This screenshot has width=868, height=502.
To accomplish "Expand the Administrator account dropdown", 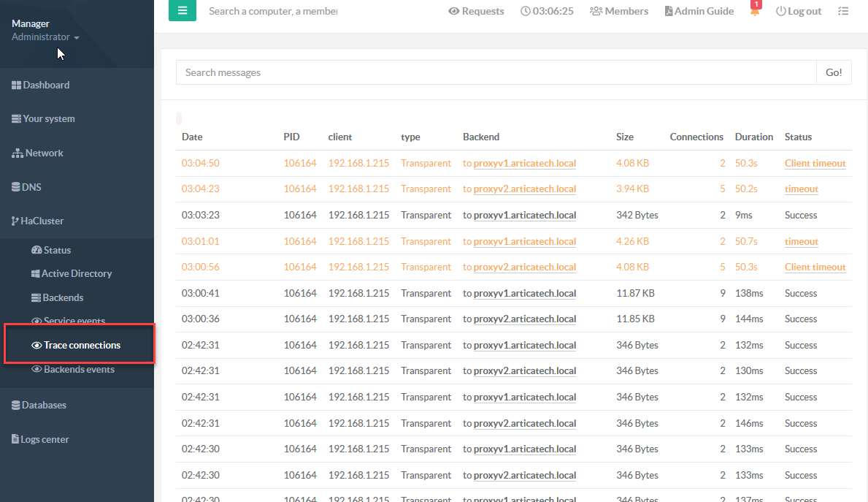I will (x=45, y=37).
